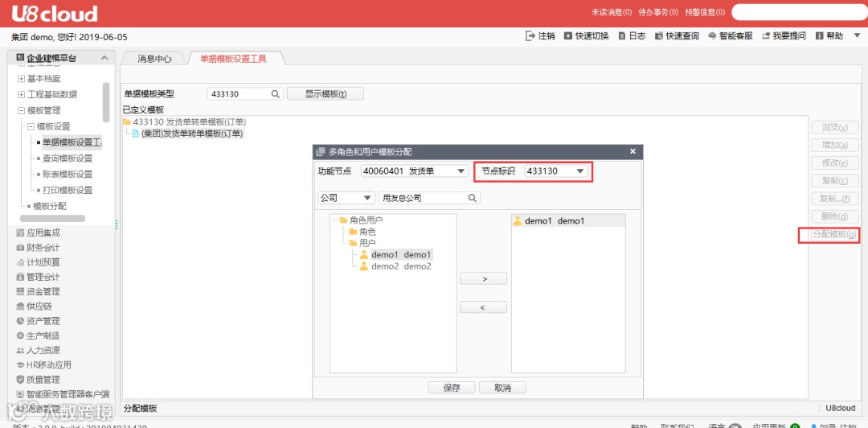
Task: Switch to the 单据模板设置工具 tab
Action: [x=233, y=58]
